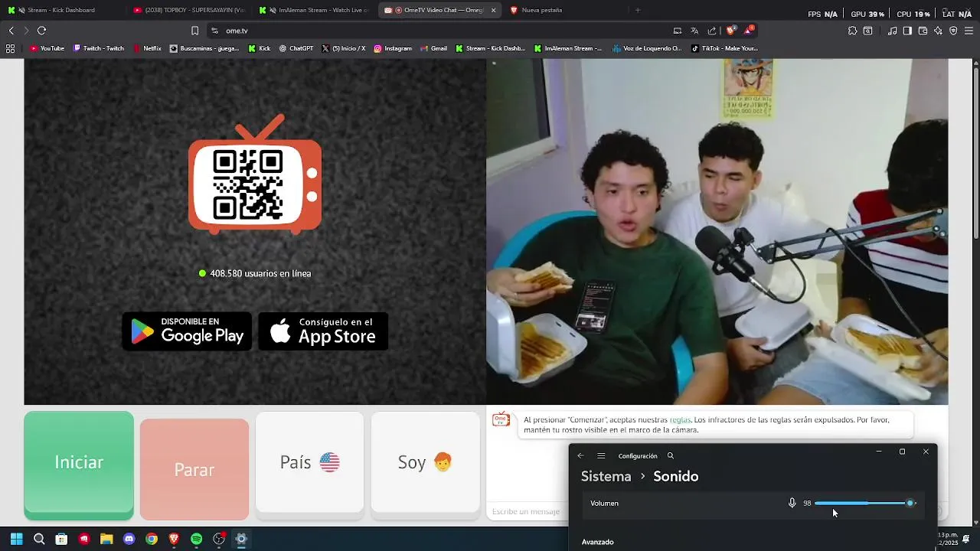This screenshot has height=551, width=980.
Task: Click the translate page icon in address bar
Action: (694, 31)
